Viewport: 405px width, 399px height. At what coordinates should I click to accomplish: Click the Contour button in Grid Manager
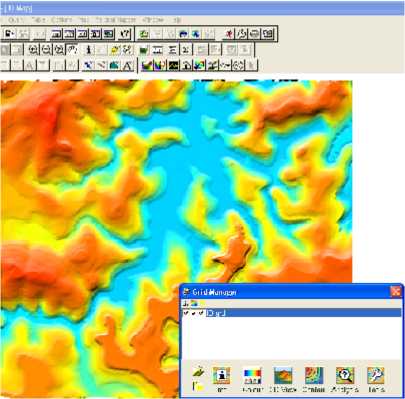(314, 380)
